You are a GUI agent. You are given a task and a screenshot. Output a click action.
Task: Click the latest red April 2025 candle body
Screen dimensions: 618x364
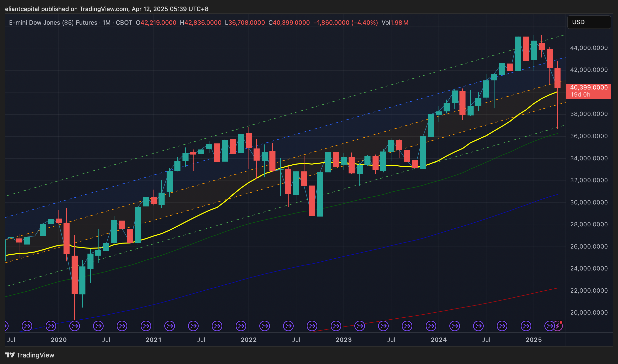557,78
